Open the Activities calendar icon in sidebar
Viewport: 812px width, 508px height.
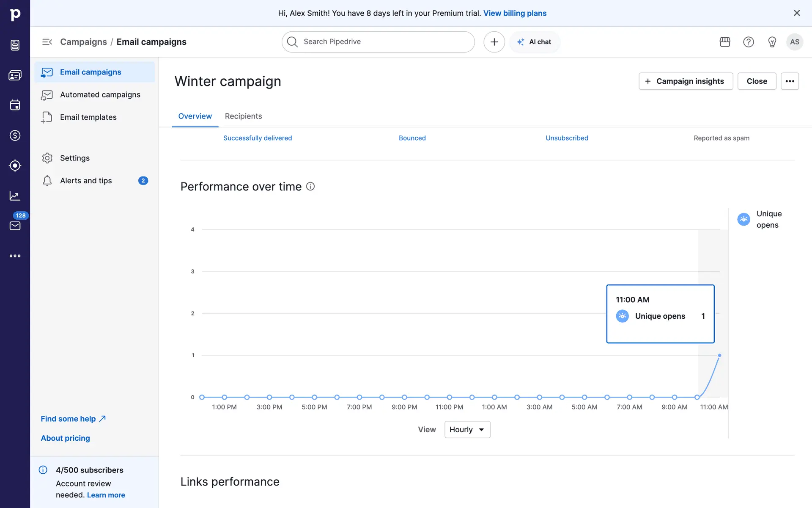(x=15, y=105)
